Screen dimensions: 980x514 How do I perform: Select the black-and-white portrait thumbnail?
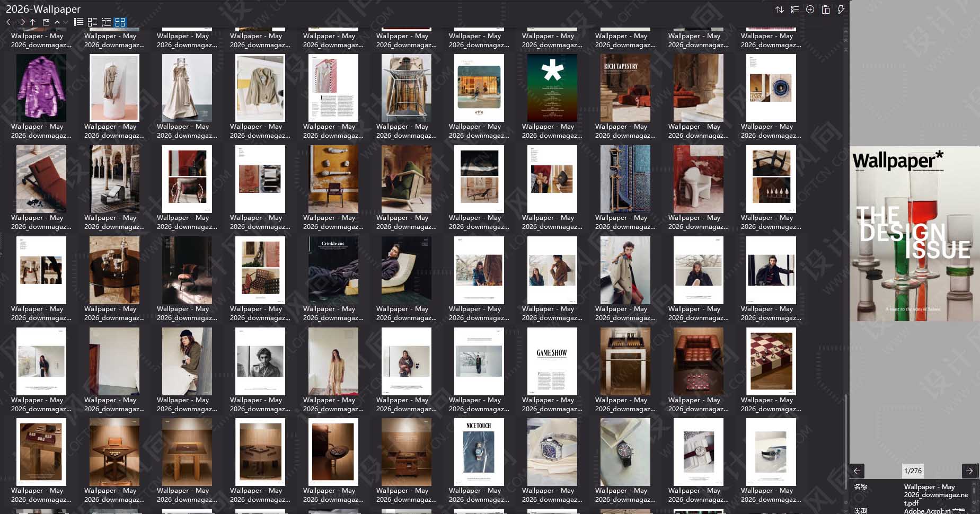tap(260, 361)
